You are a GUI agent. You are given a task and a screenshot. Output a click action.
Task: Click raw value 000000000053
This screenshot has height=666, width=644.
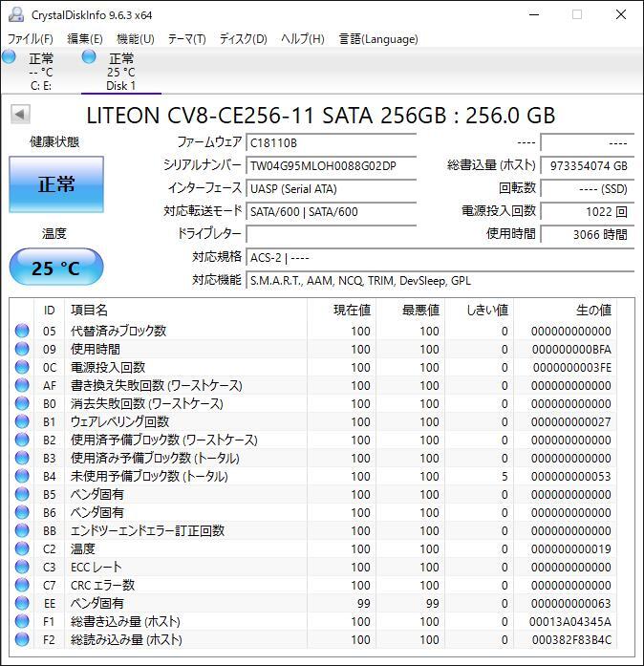[571, 476]
